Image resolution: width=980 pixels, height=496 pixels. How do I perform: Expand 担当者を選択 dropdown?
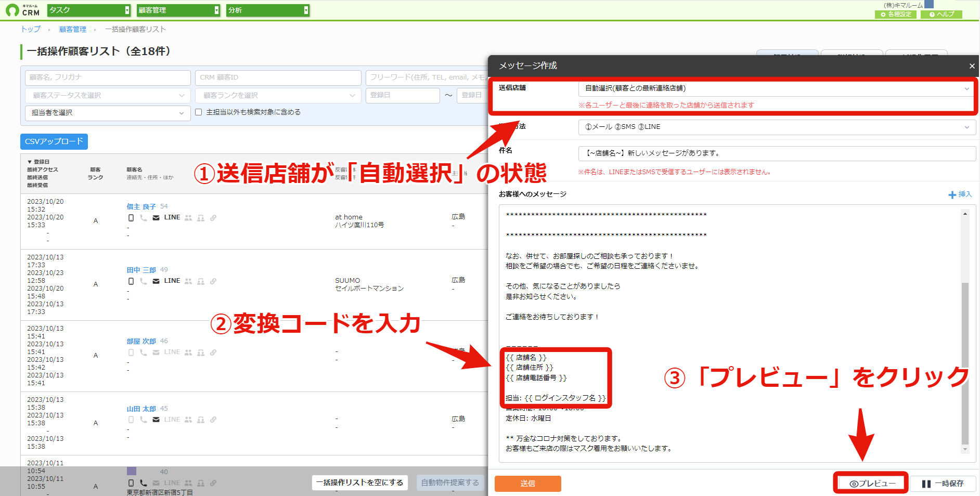click(108, 113)
